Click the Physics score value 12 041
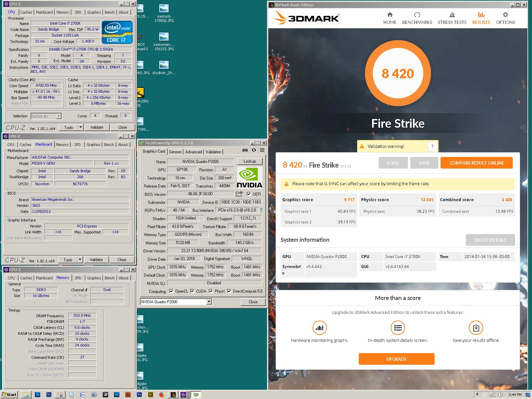532x399 pixels. [427, 200]
